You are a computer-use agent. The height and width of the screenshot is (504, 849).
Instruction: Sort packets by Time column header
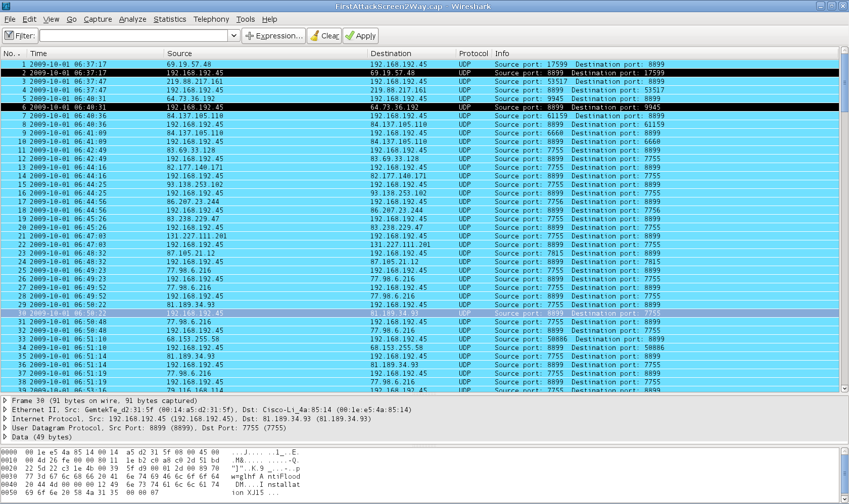(96, 54)
